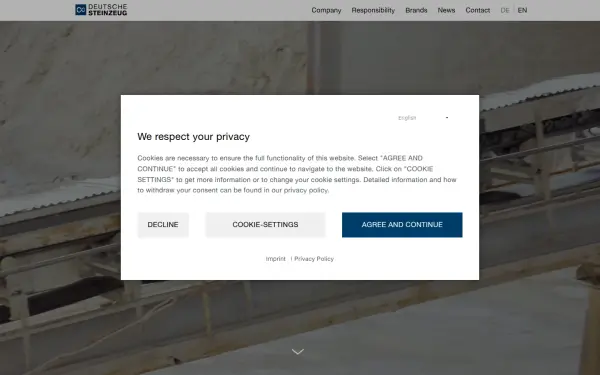Open the Imprint link
The width and height of the screenshot is (600, 375).
tap(276, 259)
